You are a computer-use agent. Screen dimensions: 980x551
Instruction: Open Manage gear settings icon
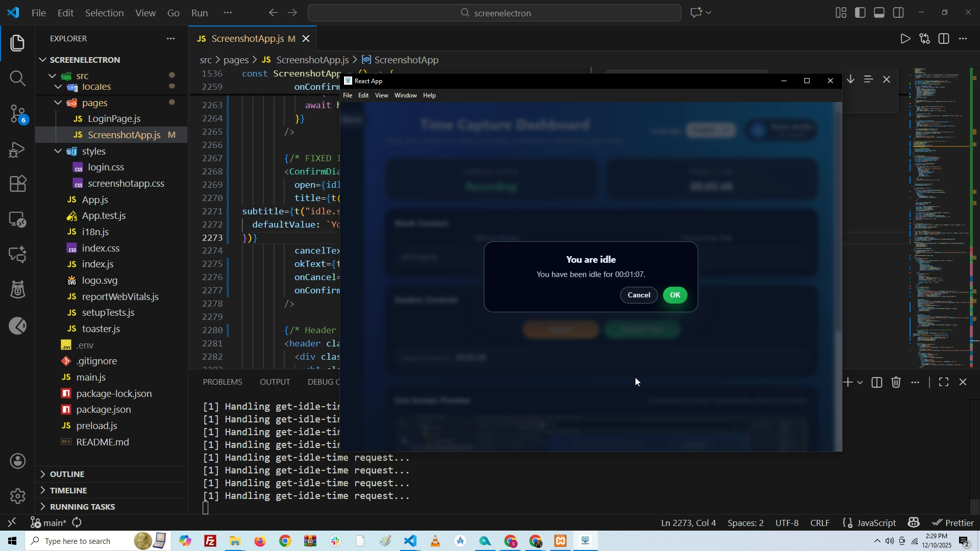pos(17,496)
